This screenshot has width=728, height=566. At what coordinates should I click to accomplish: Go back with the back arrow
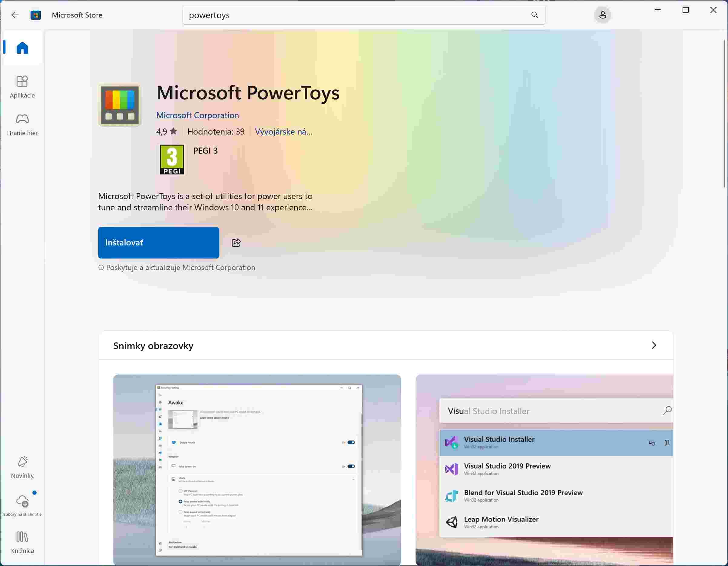coord(15,15)
